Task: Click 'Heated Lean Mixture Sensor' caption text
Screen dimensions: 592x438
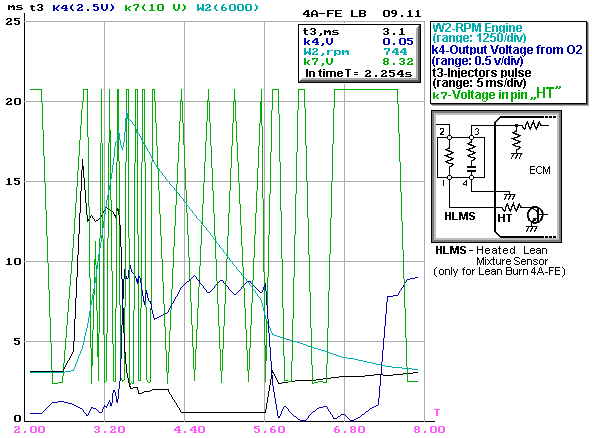Action: coord(512,256)
